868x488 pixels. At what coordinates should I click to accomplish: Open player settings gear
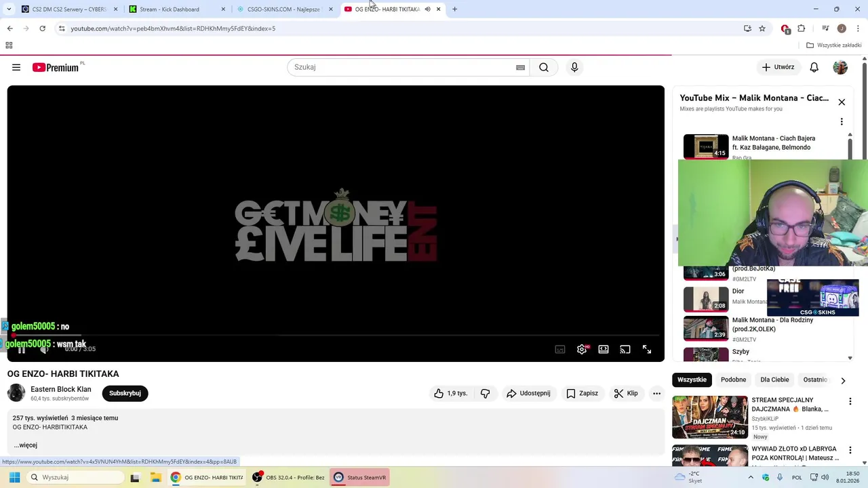582,349
